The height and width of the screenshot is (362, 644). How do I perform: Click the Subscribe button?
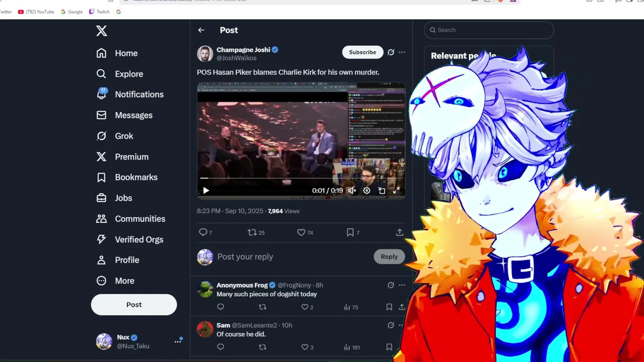tap(362, 52)
